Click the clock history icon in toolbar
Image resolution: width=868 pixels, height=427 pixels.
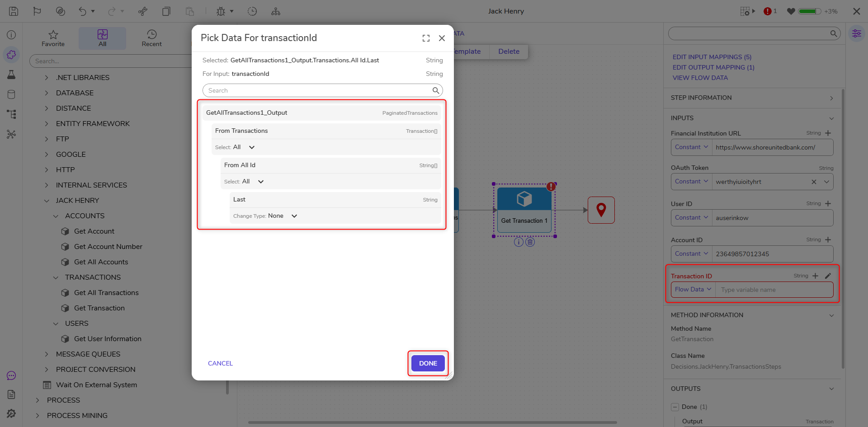[252, 11]
